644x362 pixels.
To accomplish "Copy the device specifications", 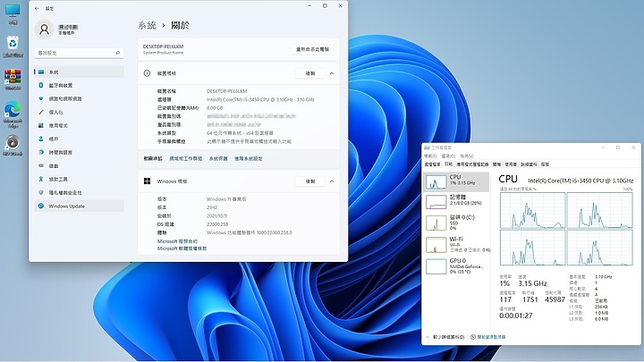I will coord(310,73).
